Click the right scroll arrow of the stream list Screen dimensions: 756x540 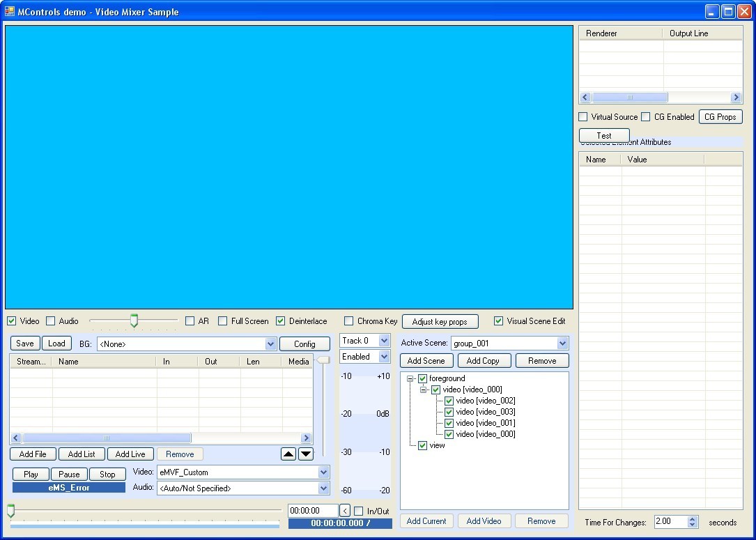tap(306, 438)
